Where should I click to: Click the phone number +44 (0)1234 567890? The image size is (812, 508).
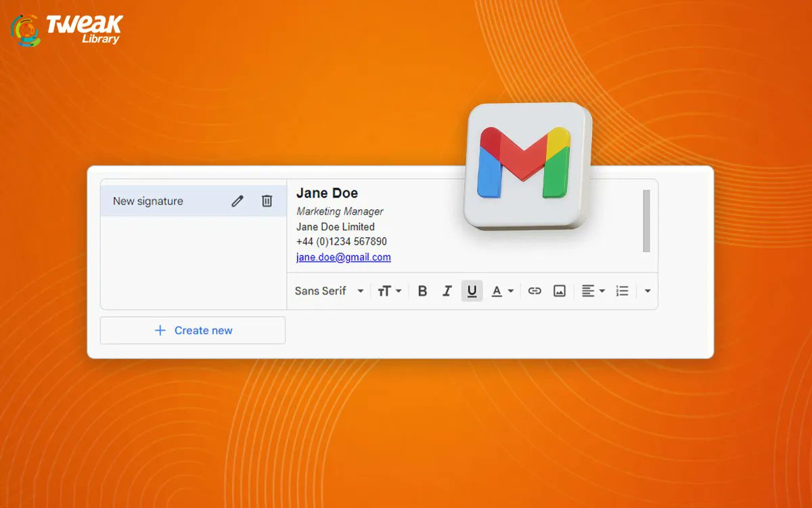point(342,242)
